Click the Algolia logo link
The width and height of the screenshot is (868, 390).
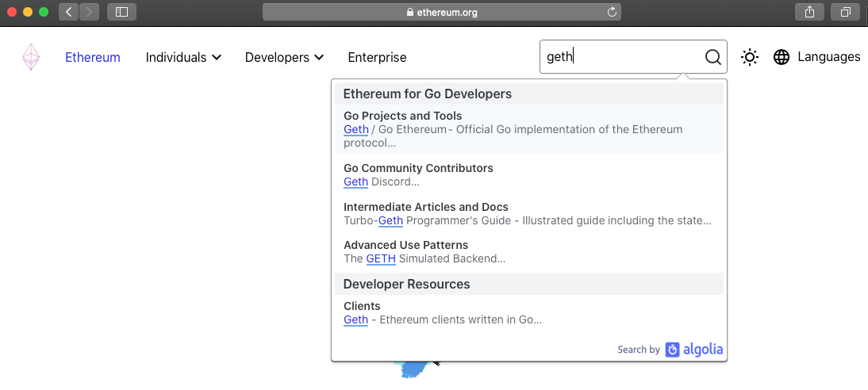[694, 350]
